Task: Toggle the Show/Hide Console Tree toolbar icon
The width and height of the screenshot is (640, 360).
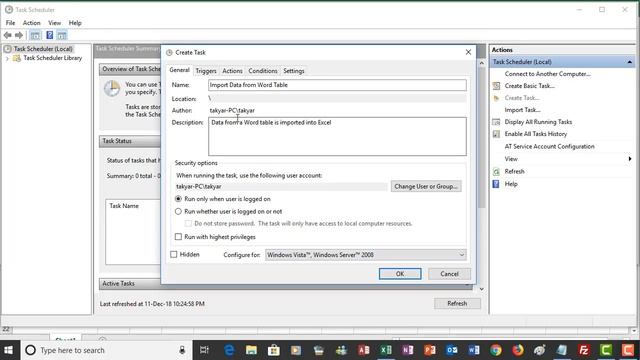Action: (36, 36)
